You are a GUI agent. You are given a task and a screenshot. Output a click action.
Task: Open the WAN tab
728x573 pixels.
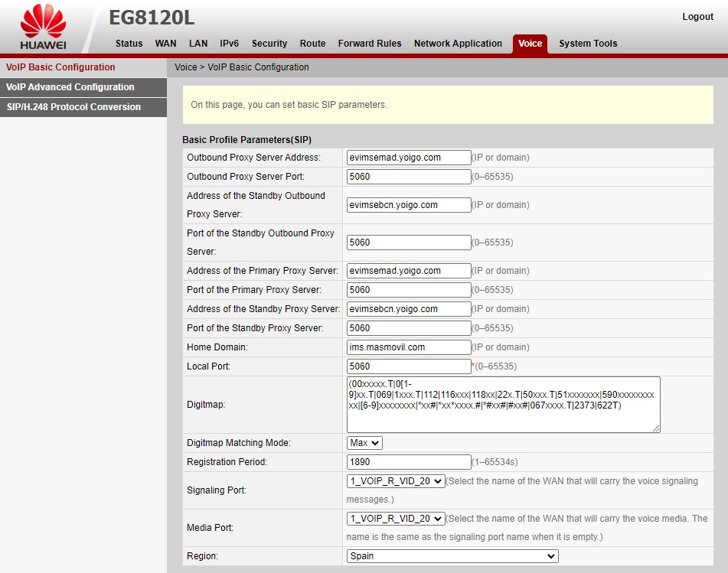click(166, 44)
